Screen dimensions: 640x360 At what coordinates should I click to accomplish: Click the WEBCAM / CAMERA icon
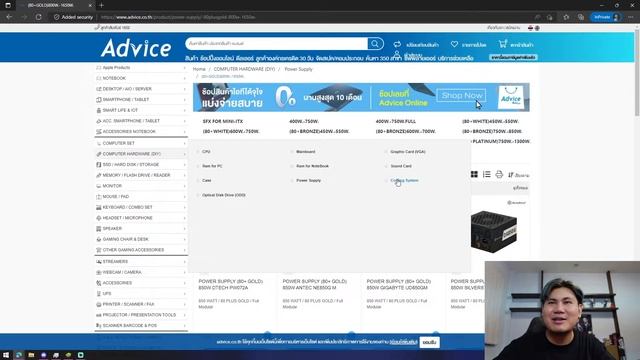click(98, 272)
